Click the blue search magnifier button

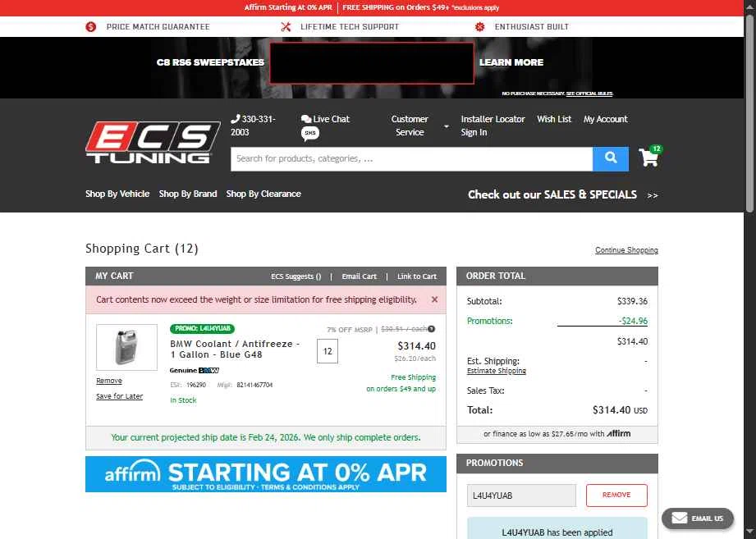(x=611, y=158)
